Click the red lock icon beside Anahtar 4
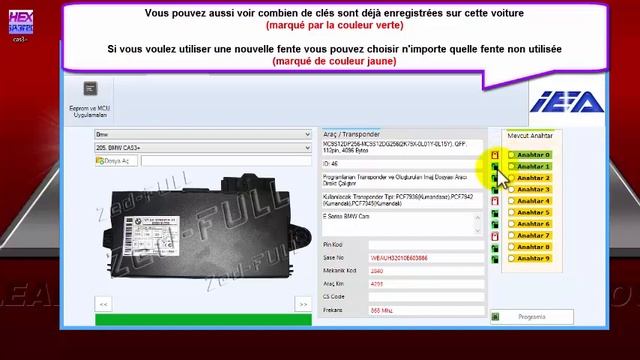The width and height of the screenshot is (640, 360). [x=495, y=201]
